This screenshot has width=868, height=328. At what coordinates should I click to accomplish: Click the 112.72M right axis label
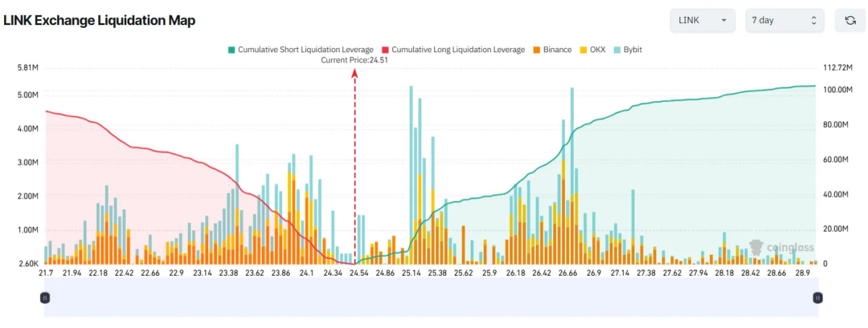point(837,68)
